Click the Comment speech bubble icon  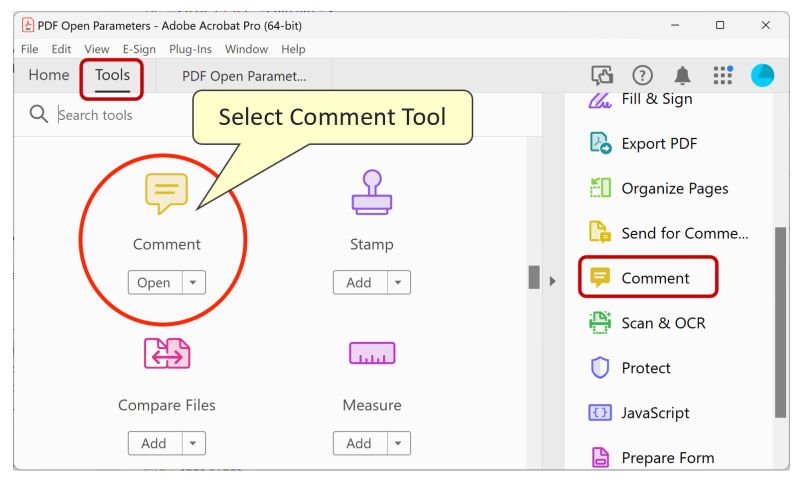click(x=166, y=193)
